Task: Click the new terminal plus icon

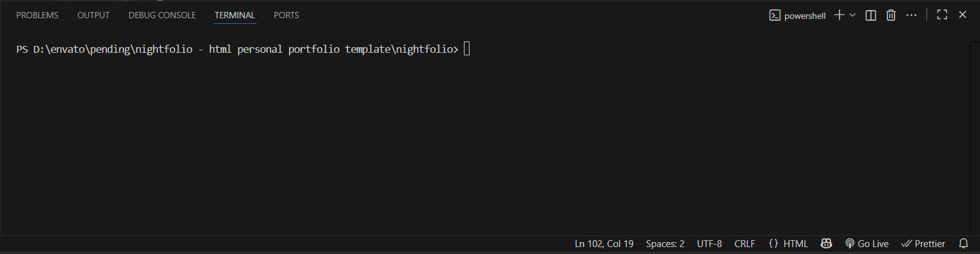Action: pos(839,15)
